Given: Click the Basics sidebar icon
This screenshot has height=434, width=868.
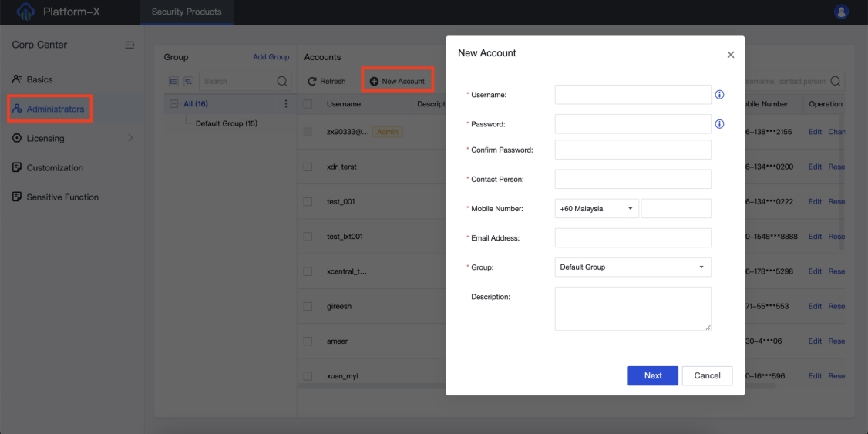Looking at the screenshot, I should click(17, 79).
